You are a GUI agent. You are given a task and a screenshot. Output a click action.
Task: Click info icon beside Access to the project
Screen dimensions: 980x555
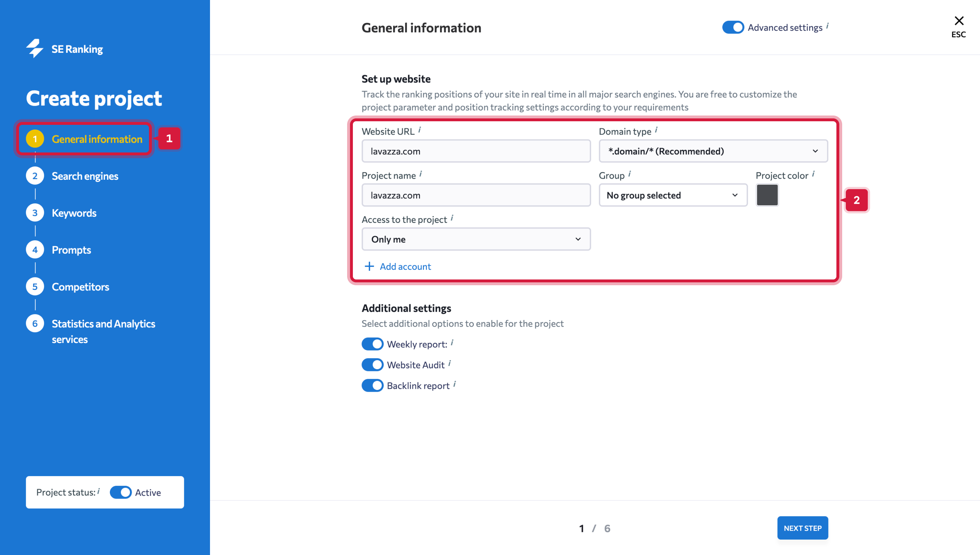click(452, 218)
